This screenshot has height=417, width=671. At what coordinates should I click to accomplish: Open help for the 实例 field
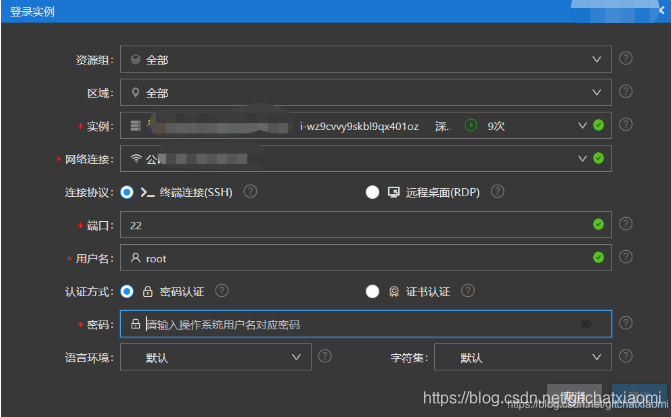(x=626, y=125)
